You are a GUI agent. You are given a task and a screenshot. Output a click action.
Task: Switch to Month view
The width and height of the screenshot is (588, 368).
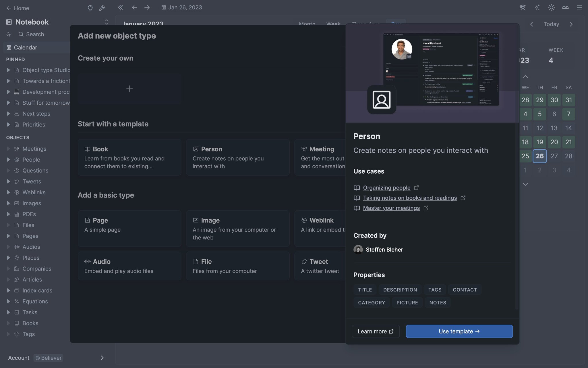point(307,24)
